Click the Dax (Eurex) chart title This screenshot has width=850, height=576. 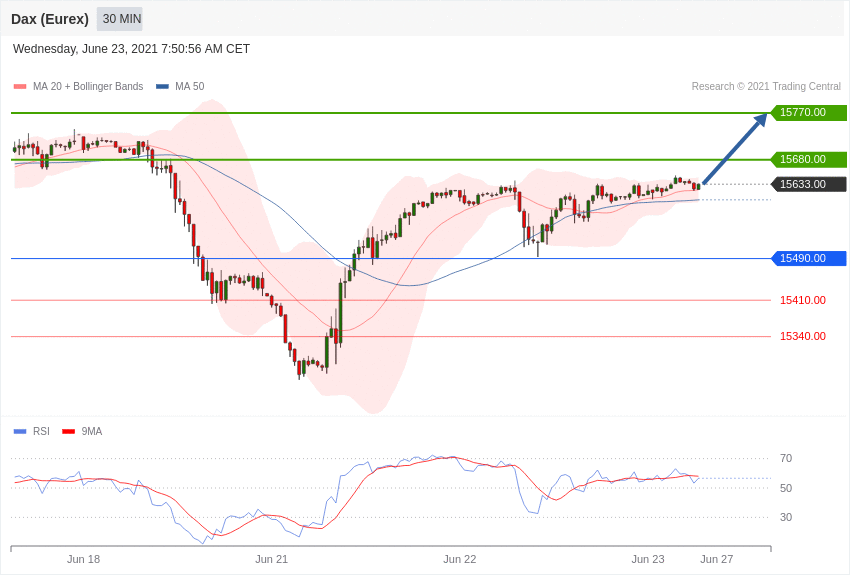click(x=50, y=19)
